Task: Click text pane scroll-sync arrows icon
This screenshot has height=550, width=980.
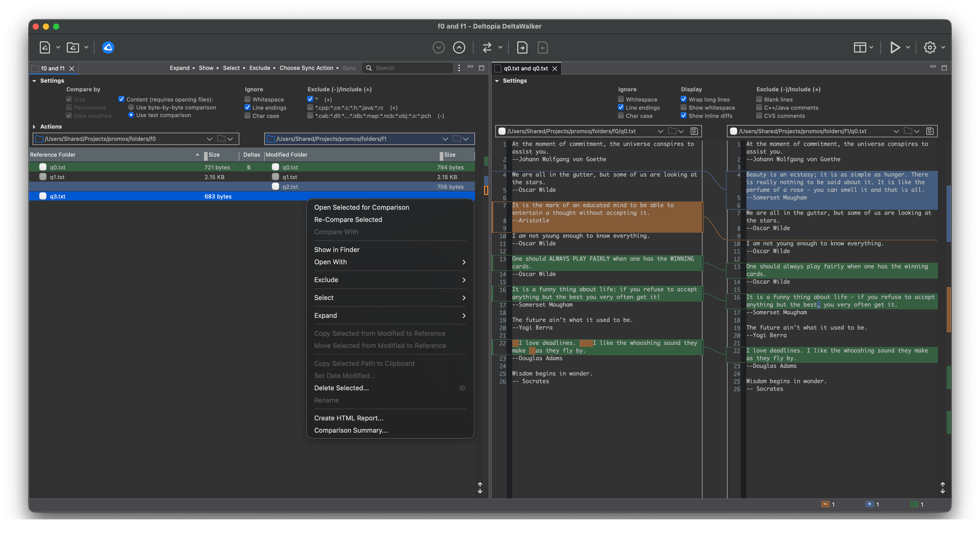Action: tap(942, 488)
